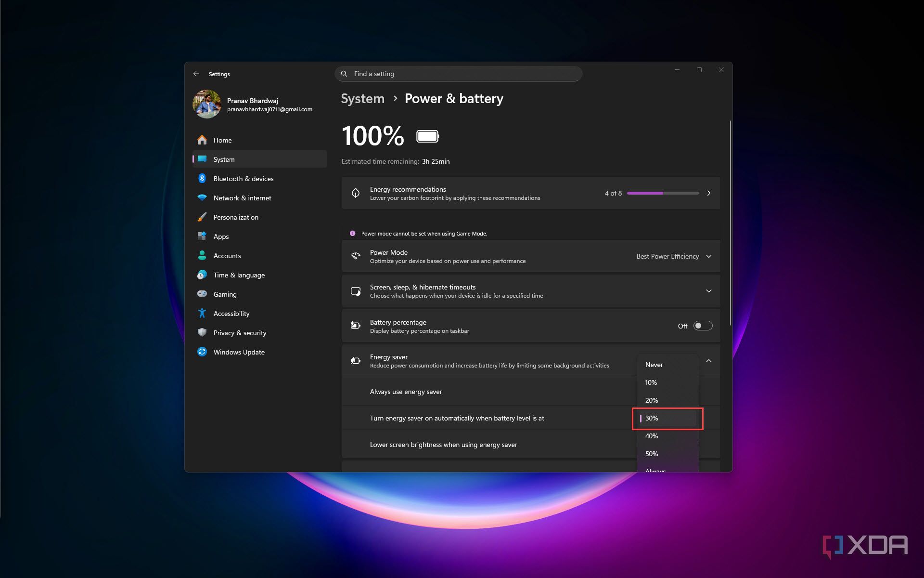
Task: Click the Personalization paintbrush icon
Action: pos(202,217)
